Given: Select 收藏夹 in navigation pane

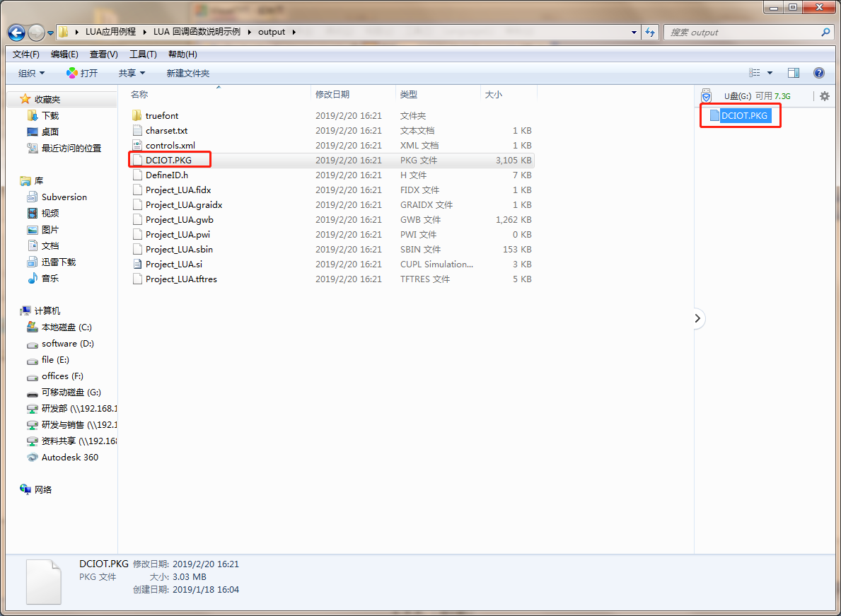Looking at the screenshot, I should (x=47, y=99).
